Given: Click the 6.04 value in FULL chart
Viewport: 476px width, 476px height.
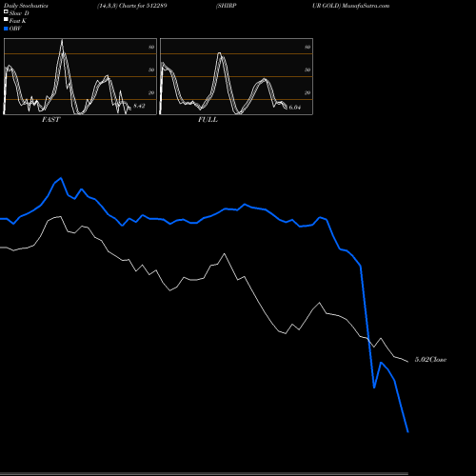Looking at the screenshot, I should pos(295,108).
